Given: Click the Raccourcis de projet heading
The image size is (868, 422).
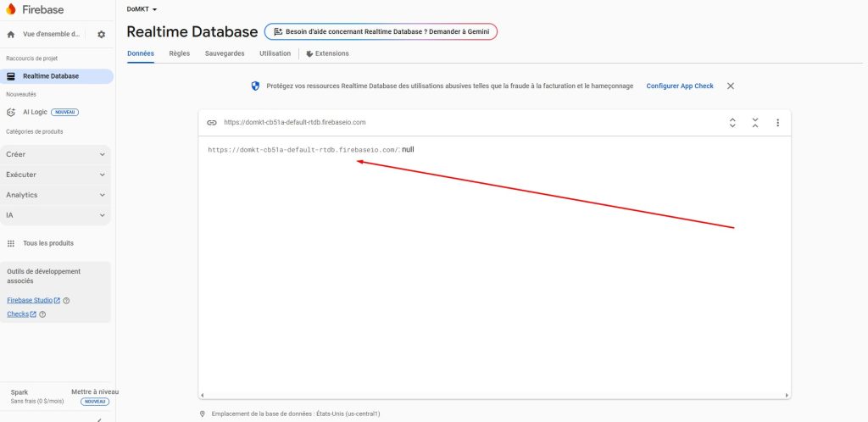Looking at the screenshot, I should [31, 58].
